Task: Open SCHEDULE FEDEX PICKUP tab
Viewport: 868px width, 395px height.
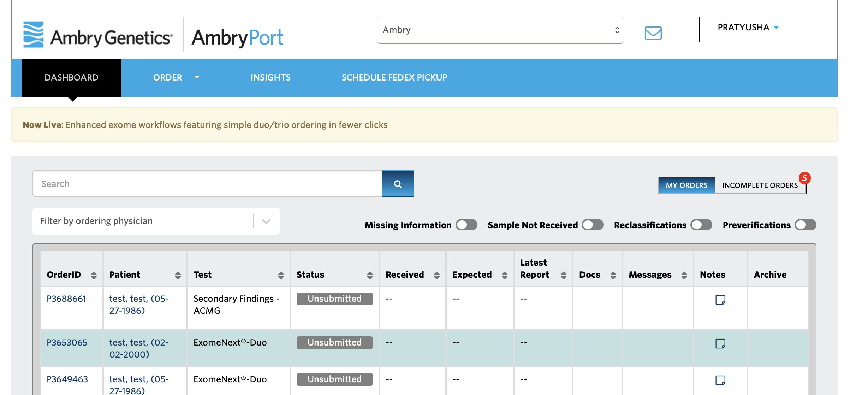Action: point(394,77)
